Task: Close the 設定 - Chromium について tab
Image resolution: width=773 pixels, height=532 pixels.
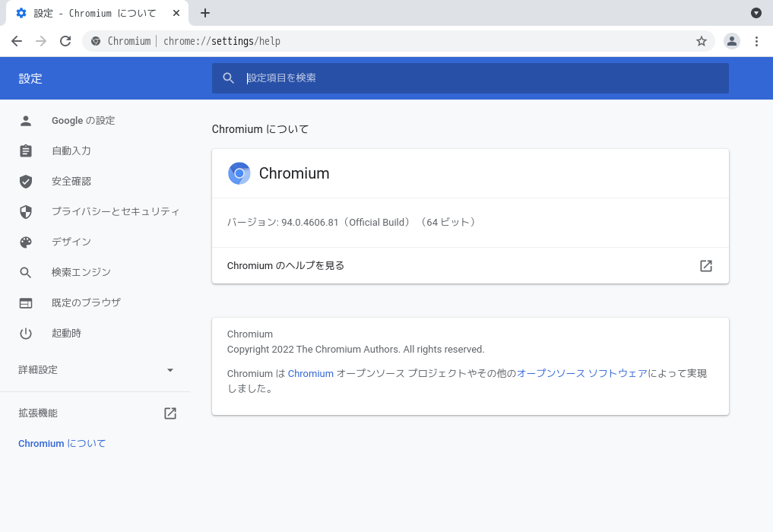Action: pyautogui.click(x=176, y=14)
